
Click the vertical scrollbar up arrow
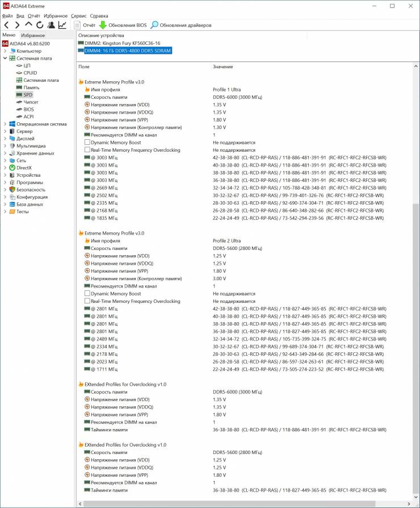coord(415,66)
